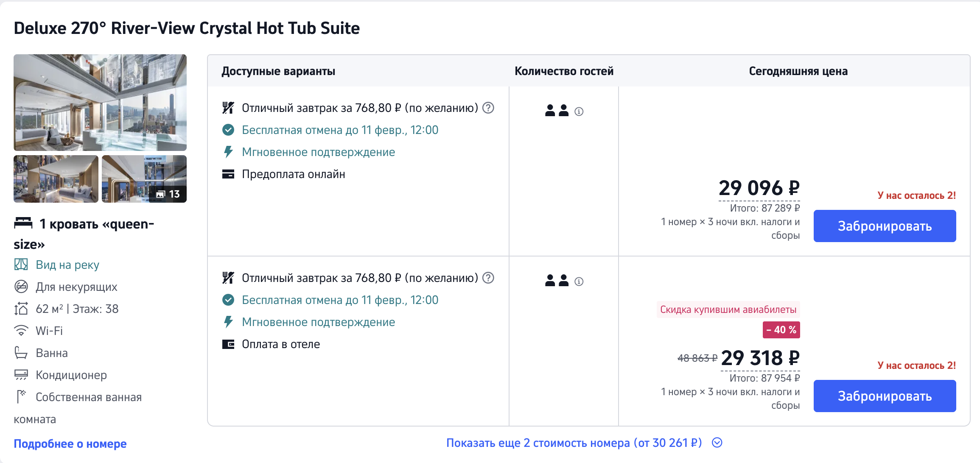The image size is (980, 463).
Task: Open main hot tub suite photo
Action: tap(100, 102)
